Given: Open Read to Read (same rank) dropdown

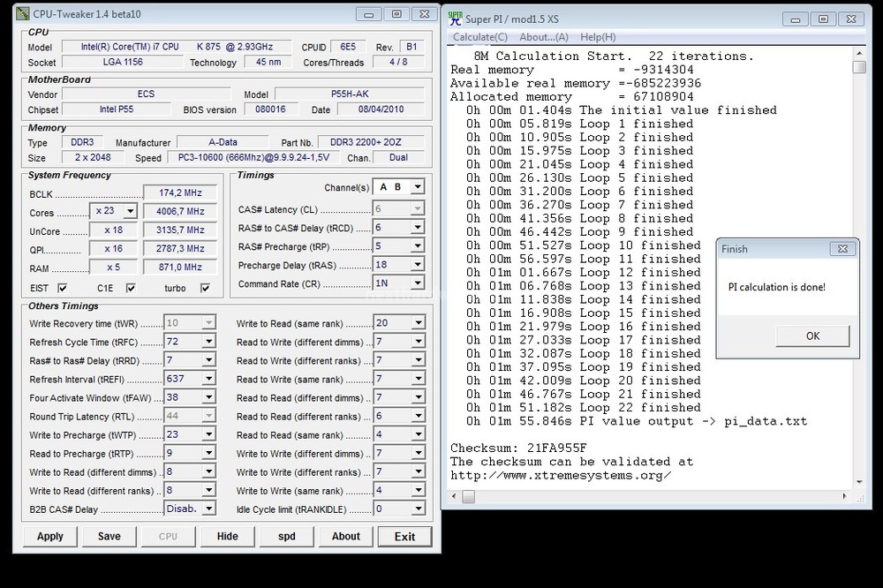Looking at the screenshot, I should 418,434.
